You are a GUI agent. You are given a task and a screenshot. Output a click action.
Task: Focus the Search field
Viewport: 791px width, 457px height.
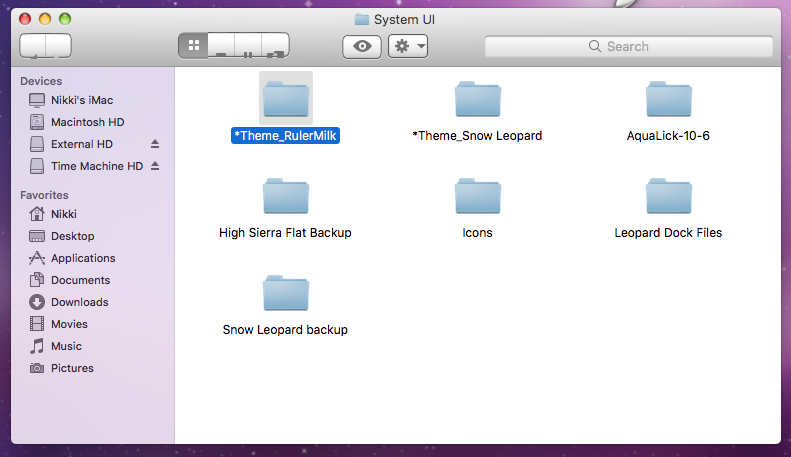point(629,46)
